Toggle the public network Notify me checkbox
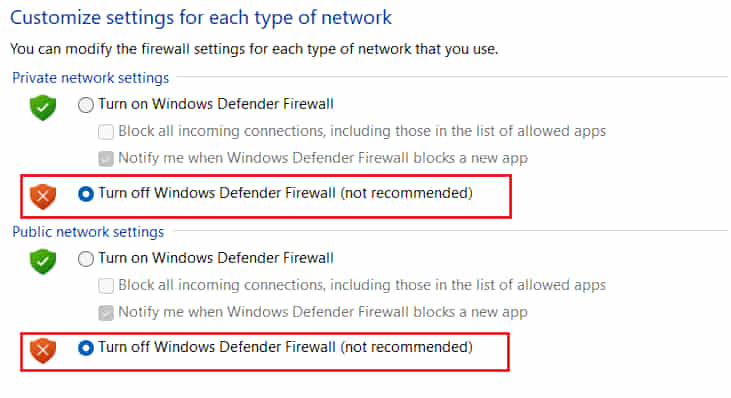This screenshot has height=398, width=731. [106, 313]
